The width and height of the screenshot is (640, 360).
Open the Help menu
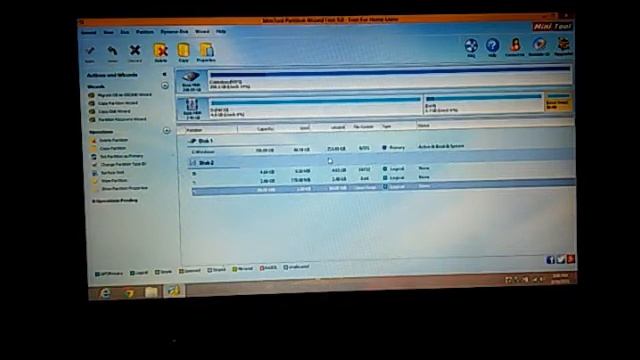pos(221,31)
